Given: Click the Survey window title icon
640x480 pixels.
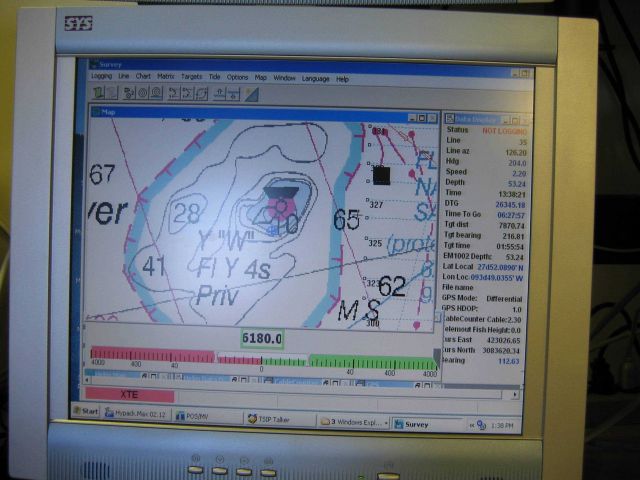Looking at the screenshot, I should pos(93,64).
